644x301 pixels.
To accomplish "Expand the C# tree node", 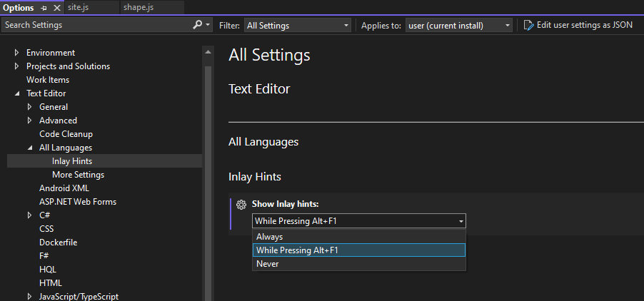I will 30,215.
